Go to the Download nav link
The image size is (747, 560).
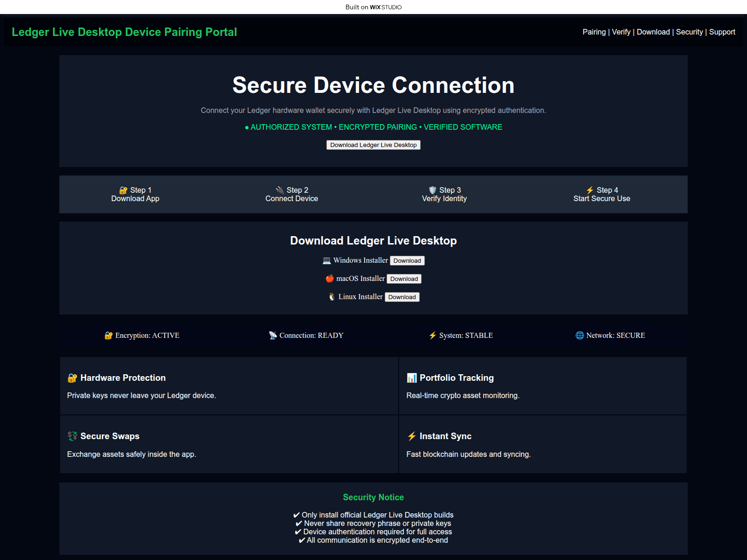[653, 32]
